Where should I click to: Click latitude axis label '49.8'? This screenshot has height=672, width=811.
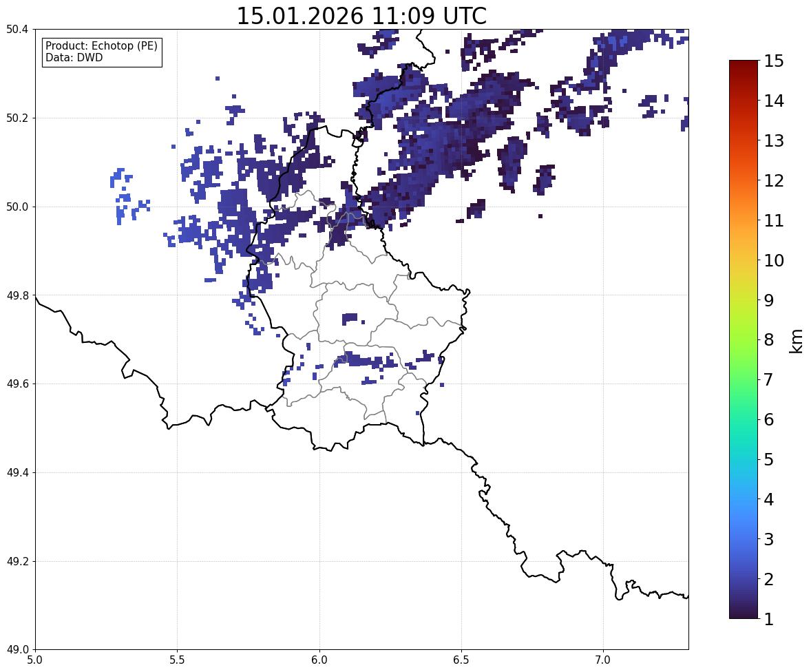coord(17,295)
